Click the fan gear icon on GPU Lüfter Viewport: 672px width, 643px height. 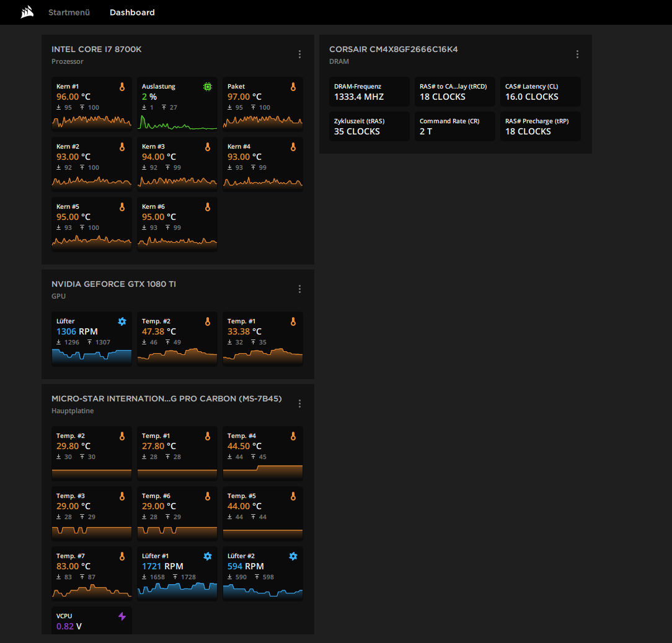pyautogui.click(x=122, y=321)
